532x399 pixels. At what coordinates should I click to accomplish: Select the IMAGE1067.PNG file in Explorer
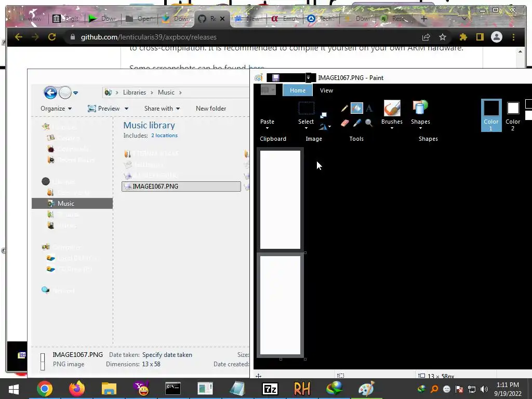click(x=181, y=187)
